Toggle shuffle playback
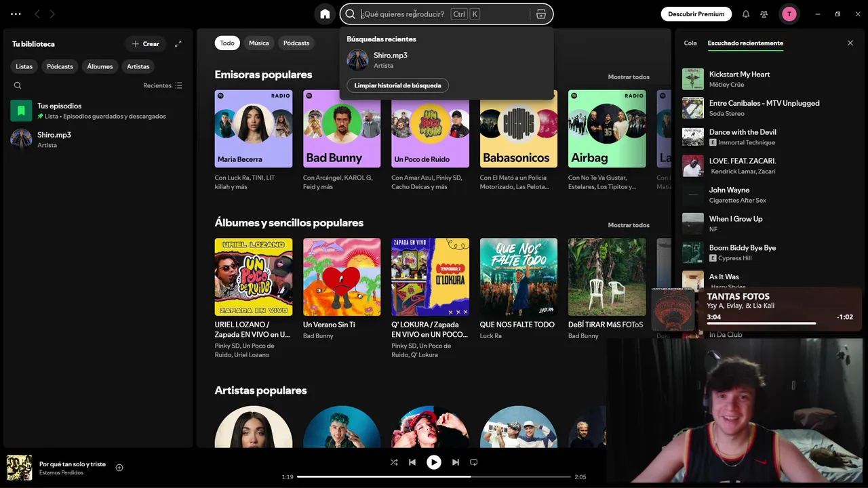This screenshot has height=488, width=868. (x=394, y=462)
